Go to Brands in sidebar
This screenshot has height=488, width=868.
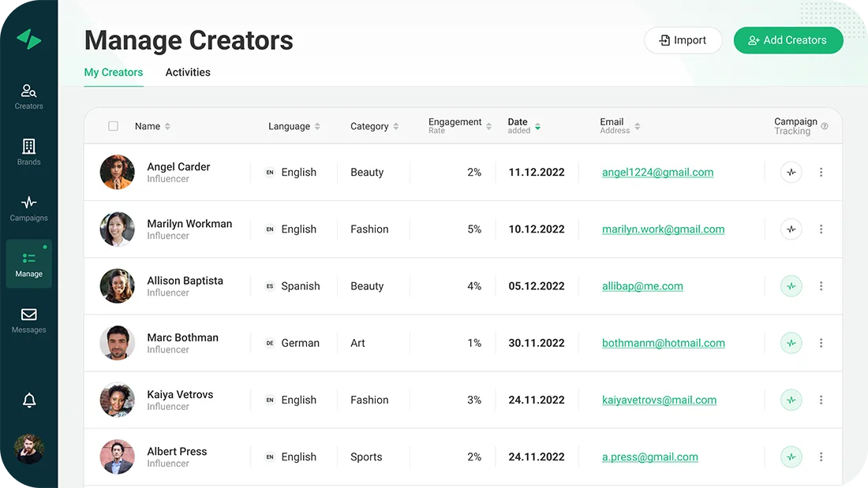pos(28,152)
